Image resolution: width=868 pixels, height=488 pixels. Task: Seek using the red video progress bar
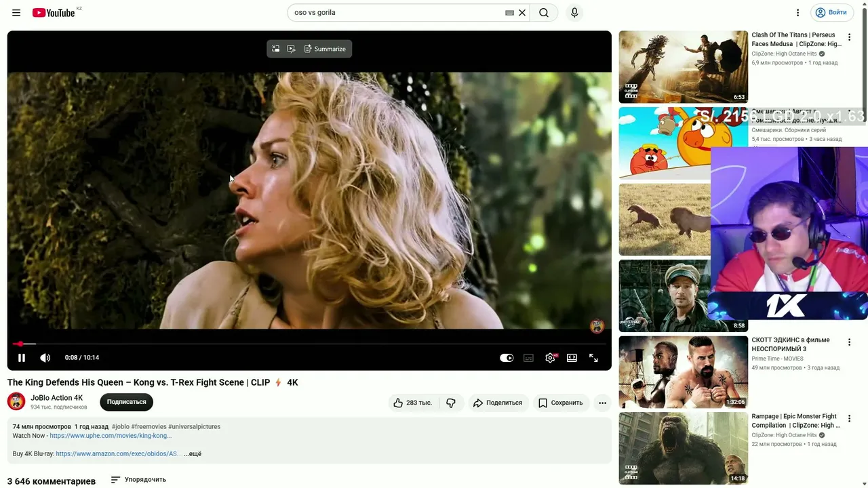(x=309, y=344)
